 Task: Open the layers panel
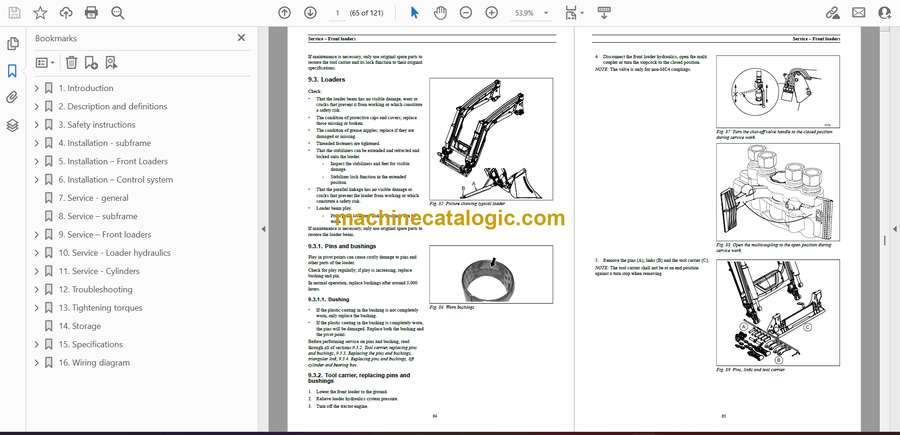tap(13, 126)
